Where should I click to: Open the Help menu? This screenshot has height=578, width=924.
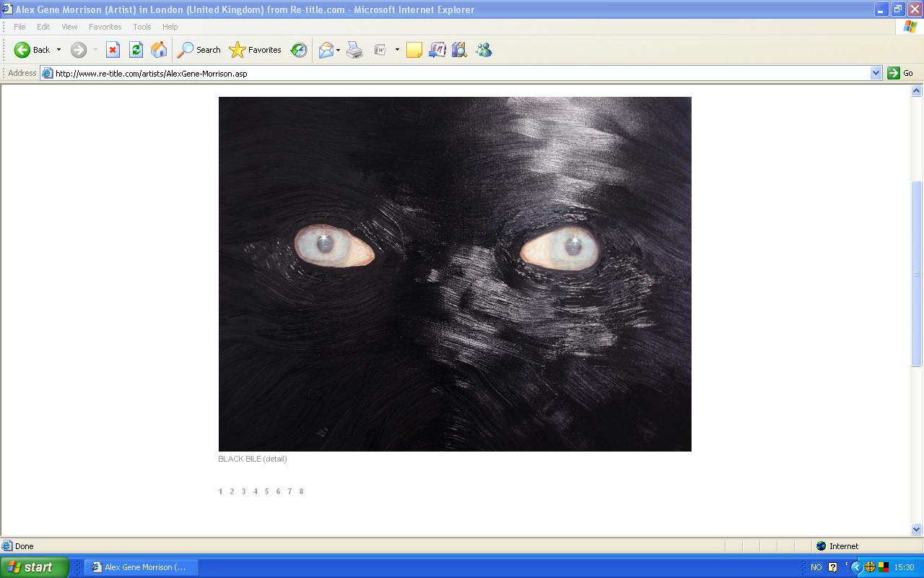(x=170, y=27)
